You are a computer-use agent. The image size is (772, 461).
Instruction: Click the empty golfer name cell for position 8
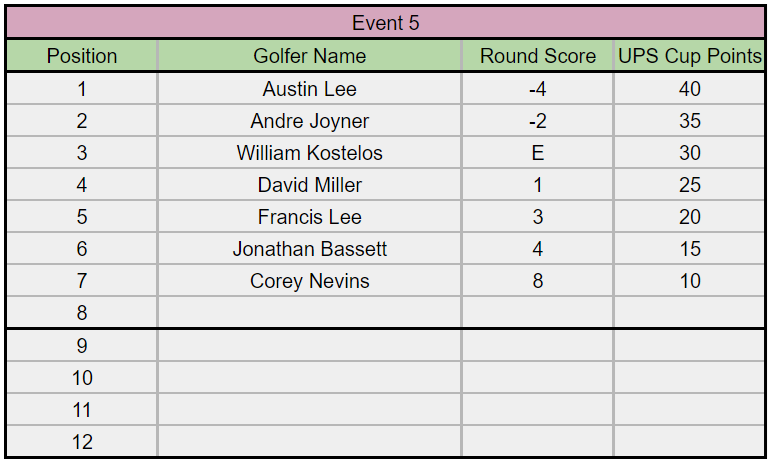pyautogui.click(x=309, y=313)
